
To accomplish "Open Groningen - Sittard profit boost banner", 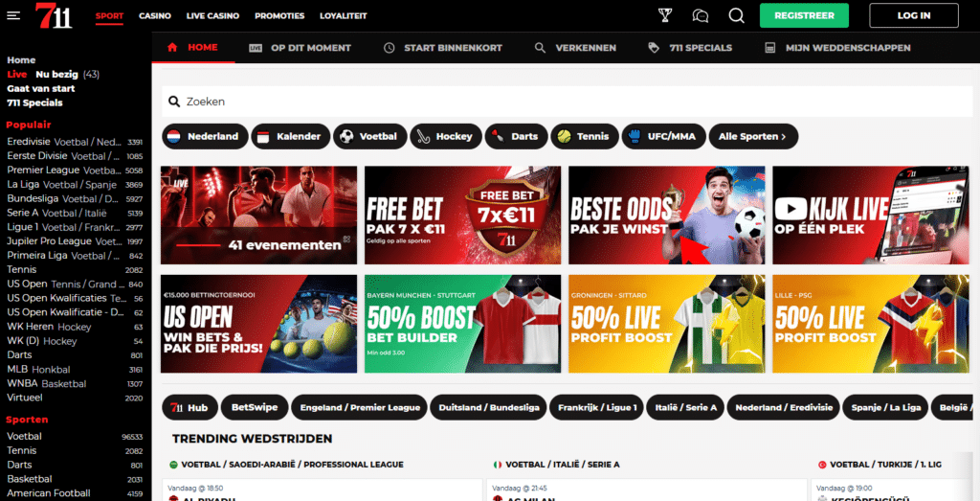I will pos(667,324).
